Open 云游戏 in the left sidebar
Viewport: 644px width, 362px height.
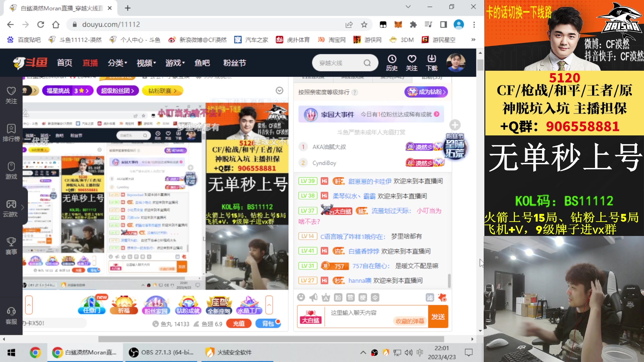pyautogui.click(x=11, y=208)
